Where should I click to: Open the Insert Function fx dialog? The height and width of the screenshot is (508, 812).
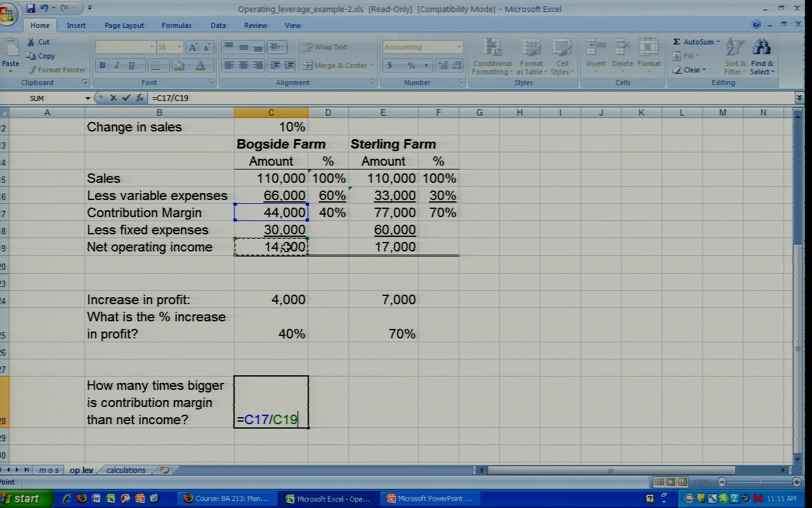(140, 98)
